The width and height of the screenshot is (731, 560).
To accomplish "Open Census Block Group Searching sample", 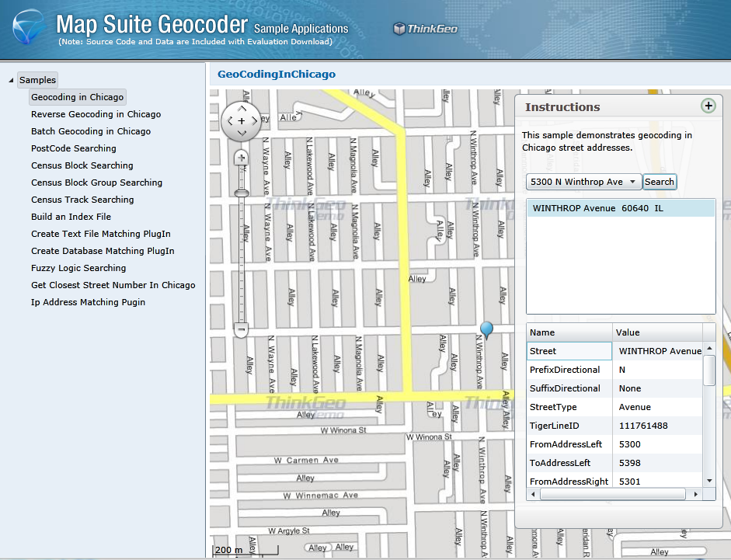I will pyautogui.click(x=96, y=183).
